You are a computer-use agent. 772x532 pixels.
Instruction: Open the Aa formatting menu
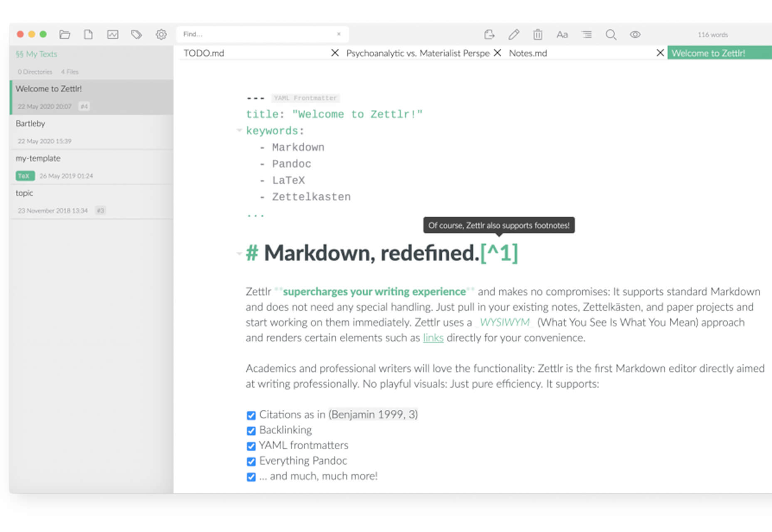click(x=562, y=35)
